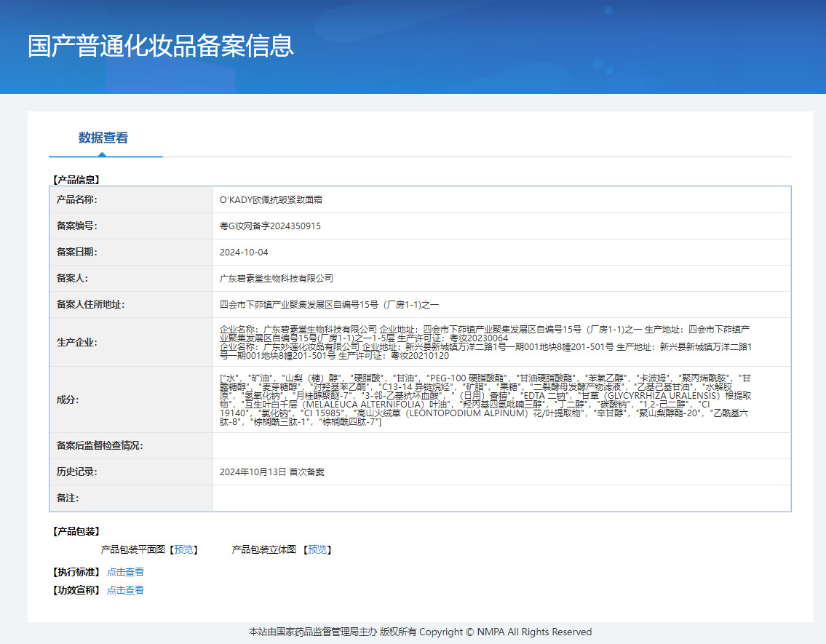
Task: Select history record 2024年10月13日 首次备案
Action: (272, 472)
